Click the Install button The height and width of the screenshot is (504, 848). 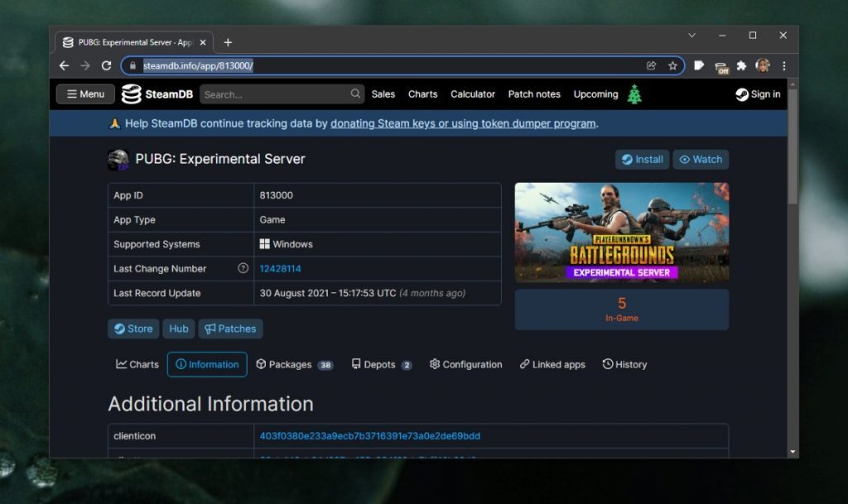click(641, 159)
